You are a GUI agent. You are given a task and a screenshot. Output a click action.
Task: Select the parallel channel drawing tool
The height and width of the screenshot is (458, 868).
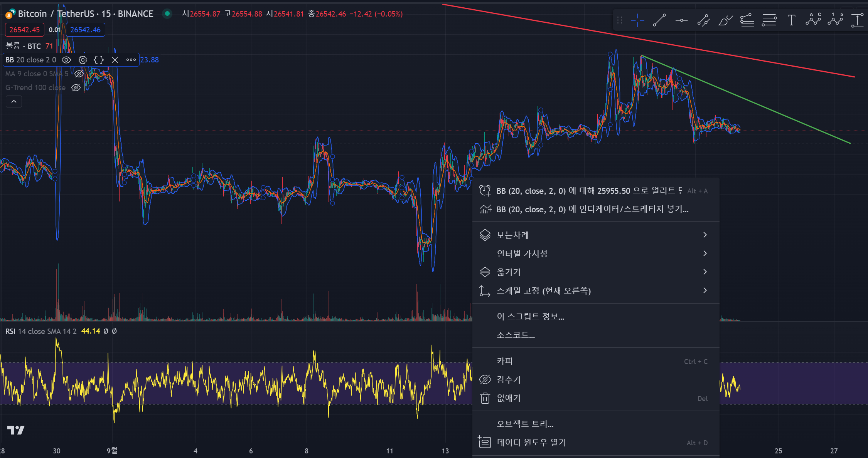tap(703, 20)
